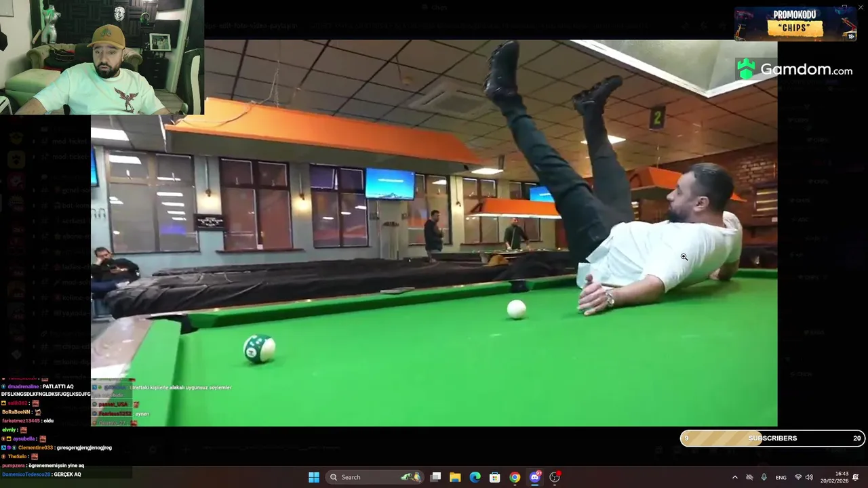Screen dimensions: 868x488
Task: Click the crown badge next to salih362
Action: 4,403
